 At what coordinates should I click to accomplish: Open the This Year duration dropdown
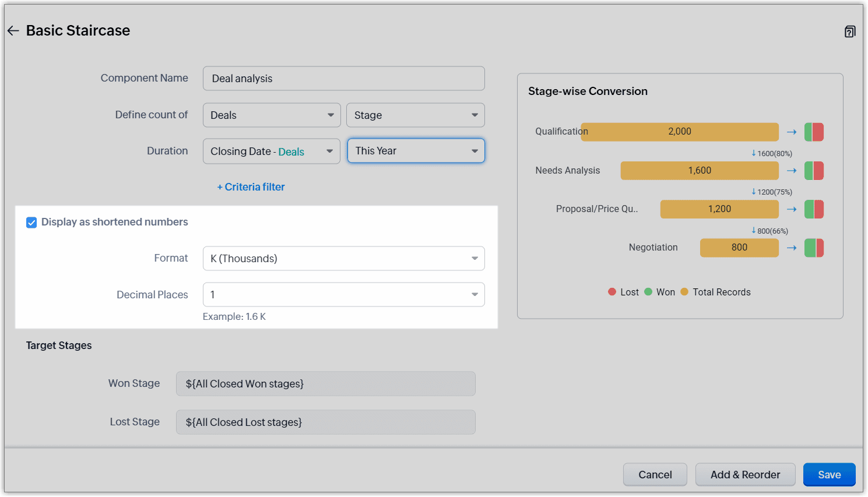416,151
